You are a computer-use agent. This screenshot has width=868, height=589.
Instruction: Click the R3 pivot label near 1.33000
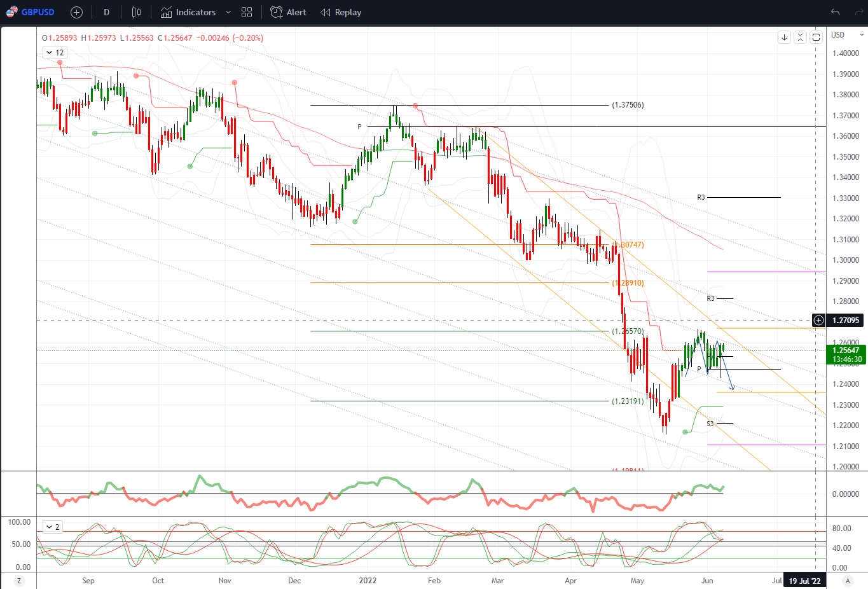coord(701,198)
